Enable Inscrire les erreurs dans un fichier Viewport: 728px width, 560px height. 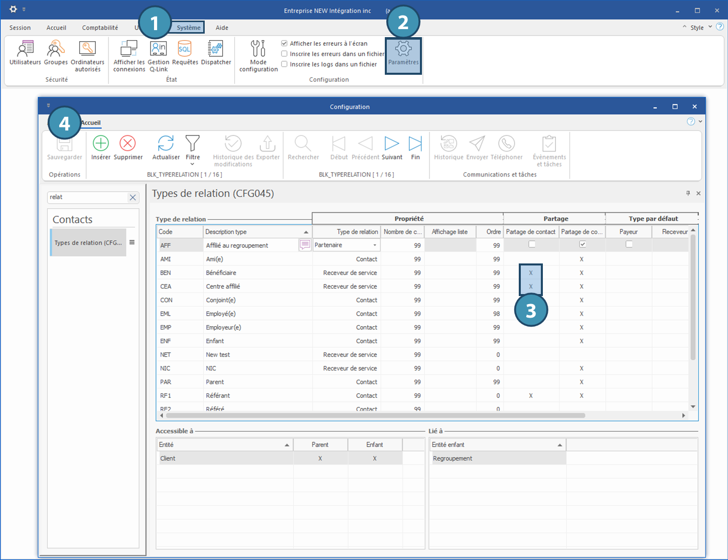tap(284, 54)
